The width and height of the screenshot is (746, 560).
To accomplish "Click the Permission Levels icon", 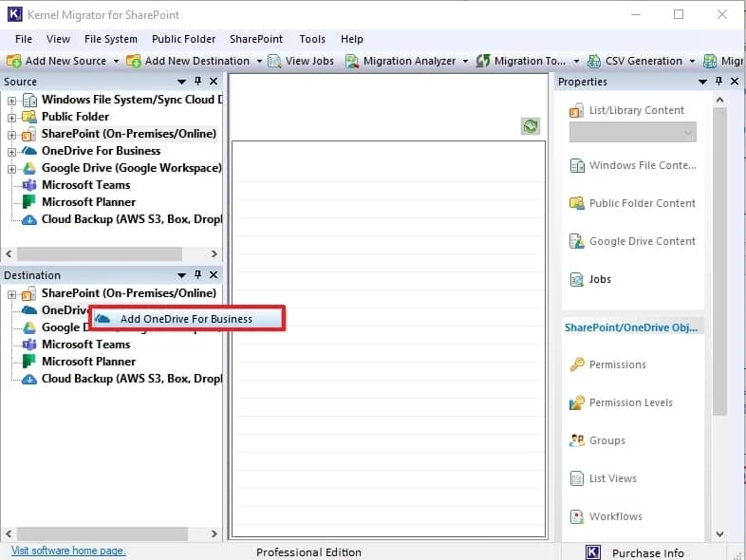I will [x=577, y=402].
